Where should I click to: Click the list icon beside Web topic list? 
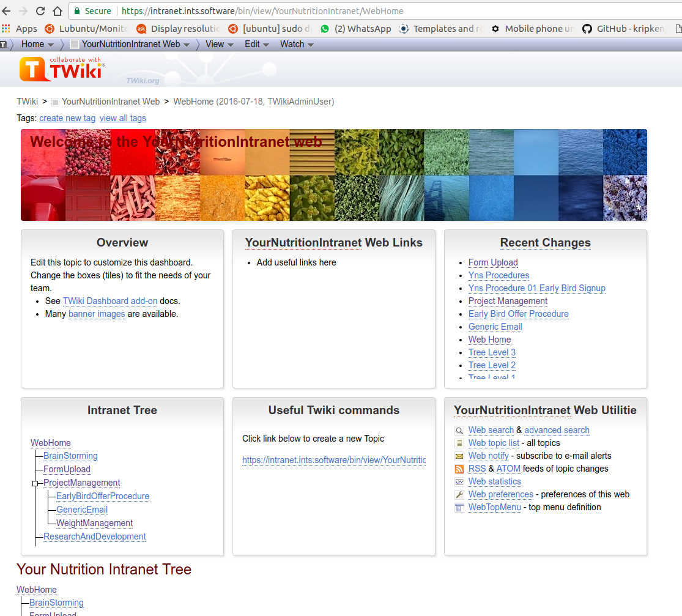pos(459,443)
